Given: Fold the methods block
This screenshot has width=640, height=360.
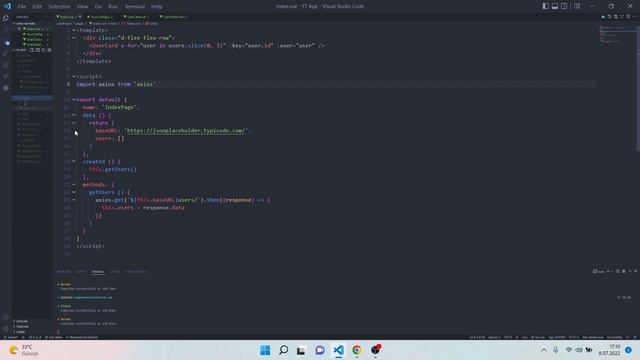Looking at the screenshot, I should point(74,184).
